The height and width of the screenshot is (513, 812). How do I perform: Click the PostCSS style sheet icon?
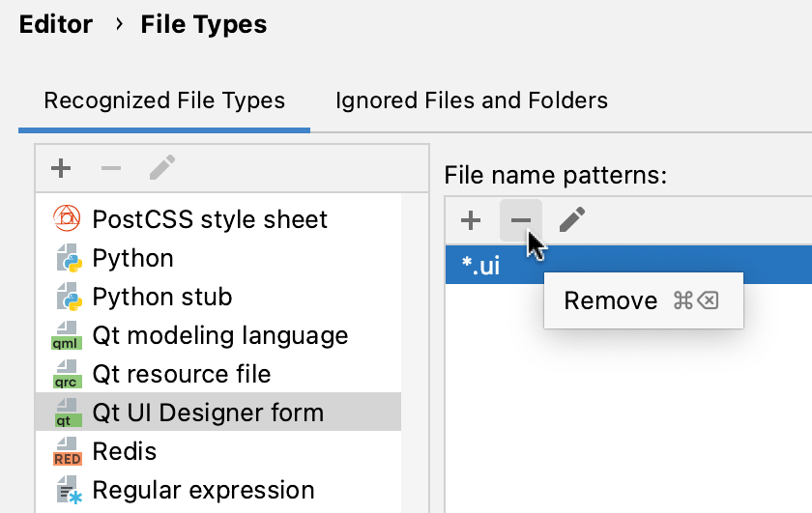68,219
